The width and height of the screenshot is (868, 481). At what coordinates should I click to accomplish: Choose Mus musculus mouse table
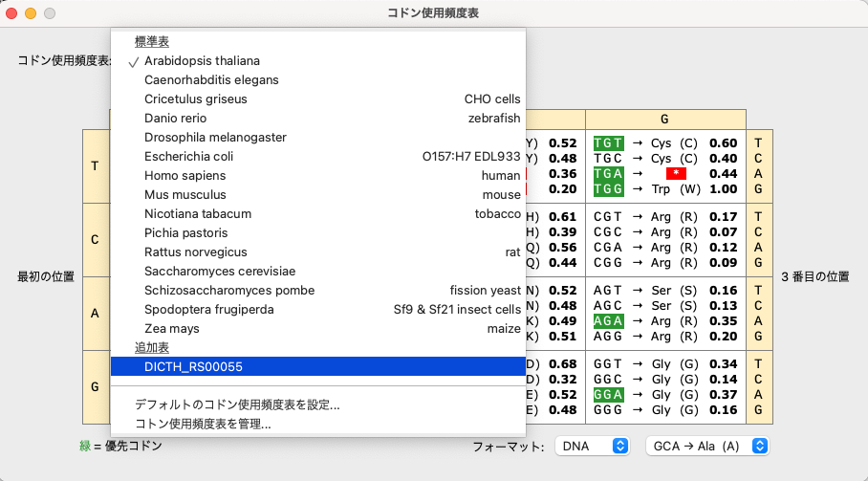tap(317, 195)
